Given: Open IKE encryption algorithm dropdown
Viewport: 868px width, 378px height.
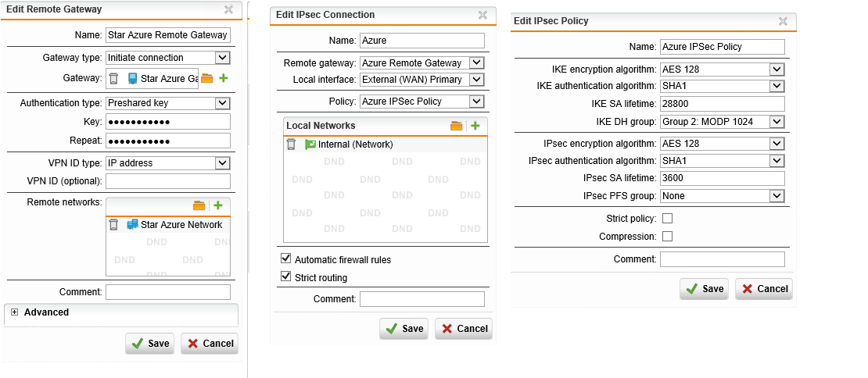Looking at the screenshot, I should [777, 69].
